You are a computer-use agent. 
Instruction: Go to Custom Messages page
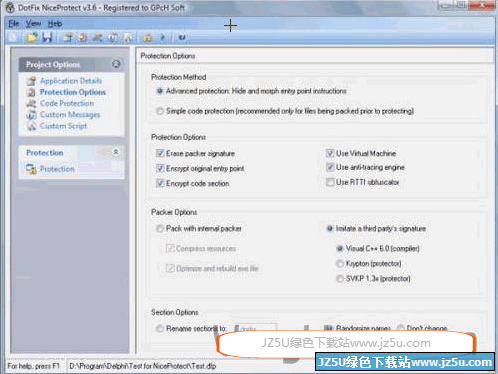[x=70, y=115]
